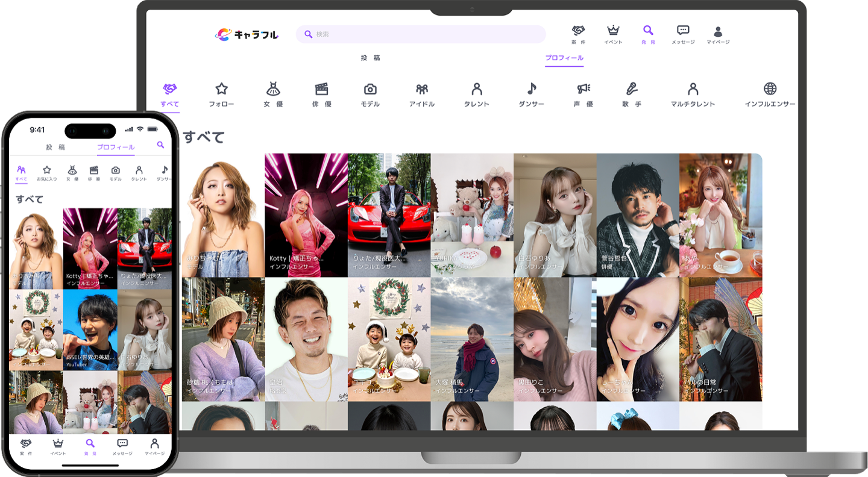This screenshot has height=477, width=868.
Task: Open 大塚 稜馬 profile card on laptop
Action: (472, 339)
